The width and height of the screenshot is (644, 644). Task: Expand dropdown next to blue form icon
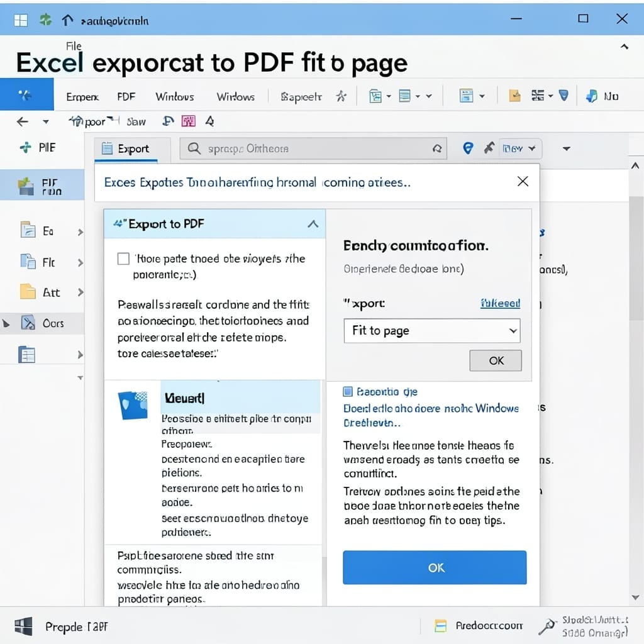[x=482, y=96]
